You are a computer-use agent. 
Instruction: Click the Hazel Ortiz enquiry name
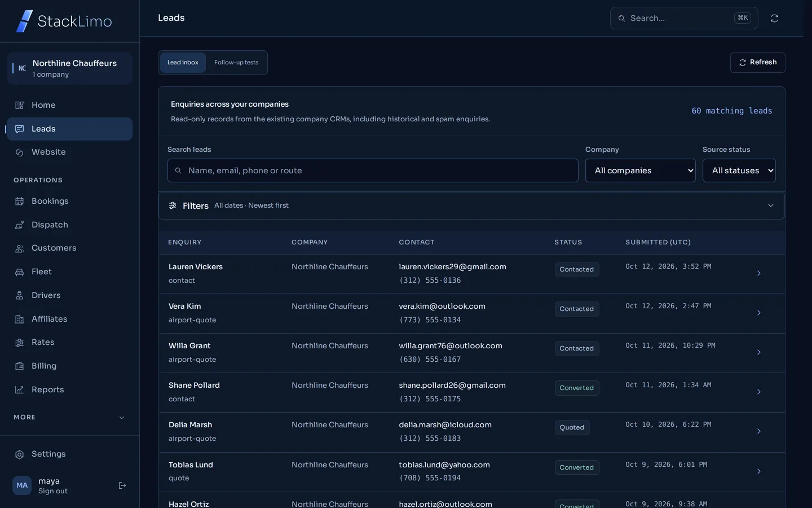click(x=188, y=504)
